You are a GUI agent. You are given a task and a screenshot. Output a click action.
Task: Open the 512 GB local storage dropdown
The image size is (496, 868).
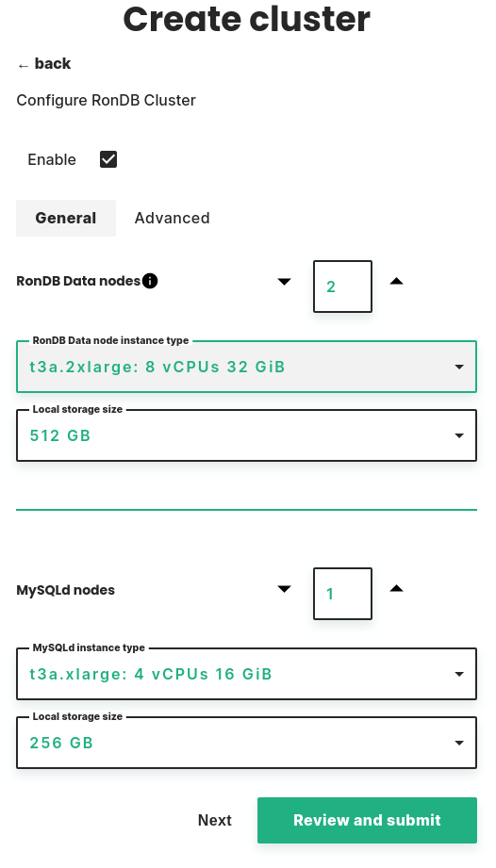coord(246,435)
